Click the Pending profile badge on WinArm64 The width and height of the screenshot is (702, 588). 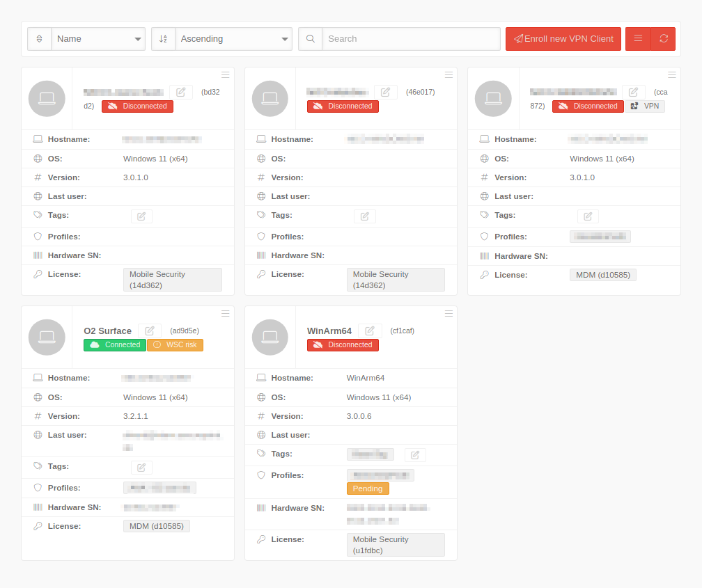(x=368, y=488)
